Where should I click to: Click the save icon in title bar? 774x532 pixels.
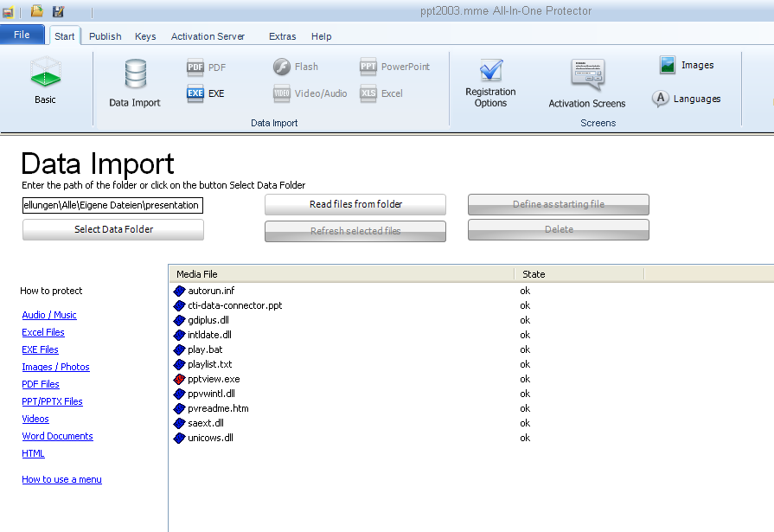(x=59, y=11)
